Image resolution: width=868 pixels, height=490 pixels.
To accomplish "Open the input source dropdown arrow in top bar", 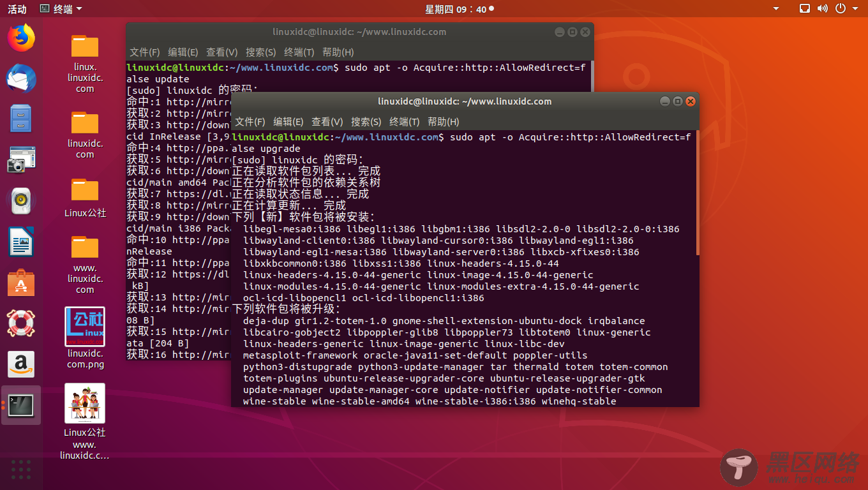I will pyautogui.click(x=776, y=9).
